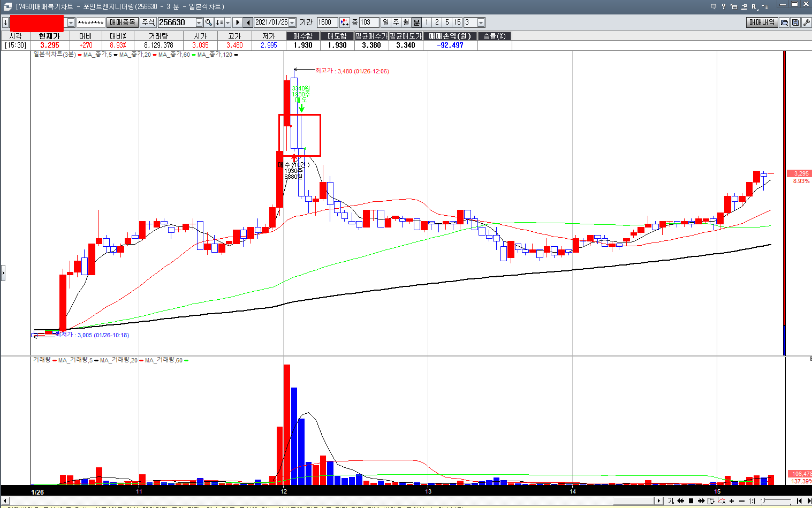Click the window link icon in title bar
Image resolution: width=812 pixels, height=508 pixels.
[x=734, y=6]
